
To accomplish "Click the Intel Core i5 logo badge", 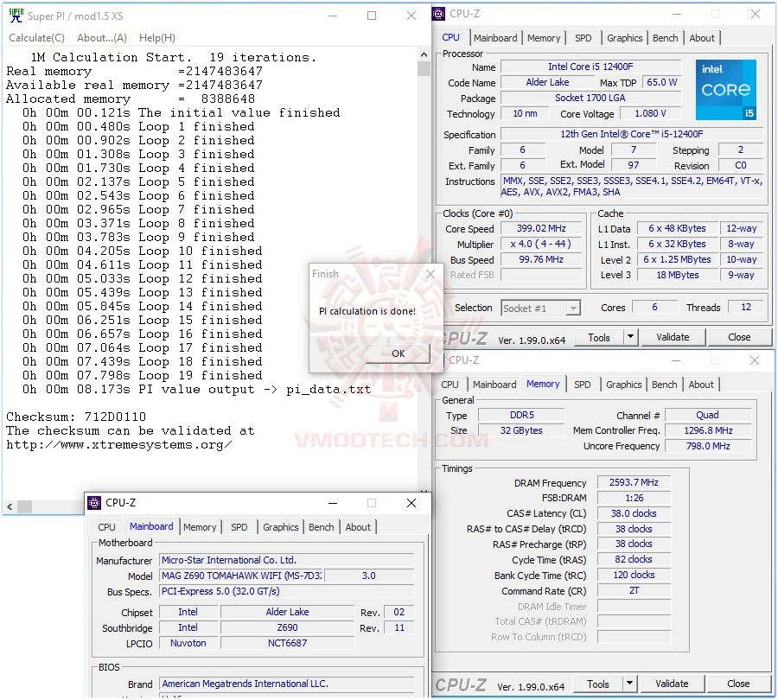I will 726,90.
